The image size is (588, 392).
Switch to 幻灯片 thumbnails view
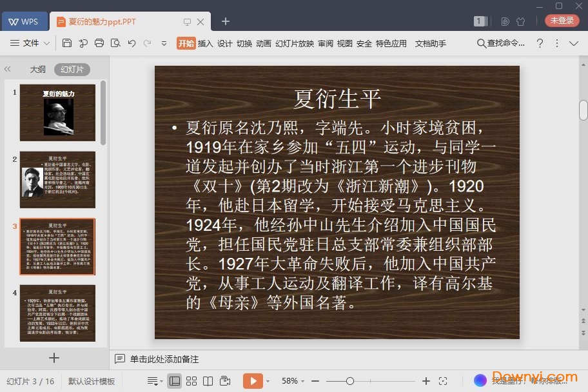[x=72, y=70]
